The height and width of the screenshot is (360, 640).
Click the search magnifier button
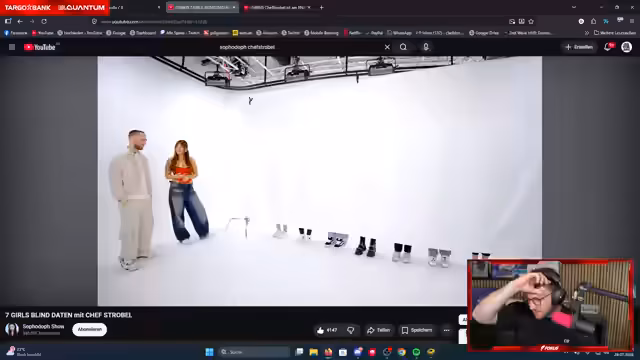(403, 47)
